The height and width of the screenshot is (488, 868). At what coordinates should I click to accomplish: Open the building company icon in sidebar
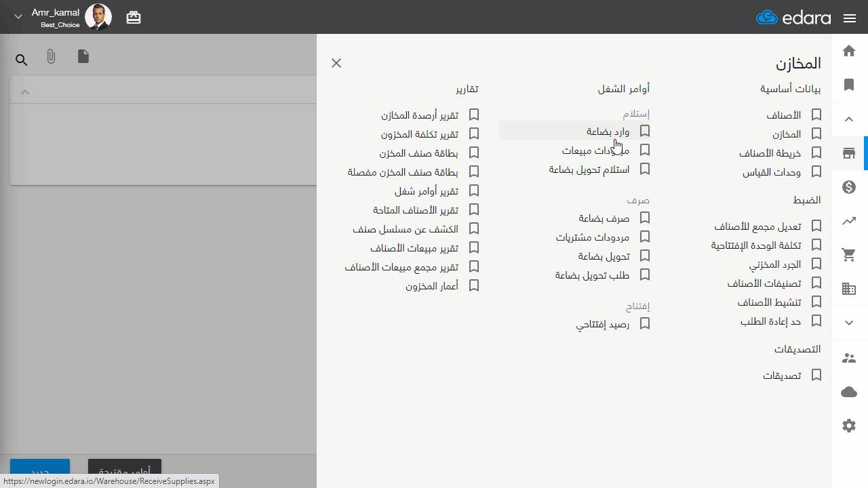click(x=849, y=289)
